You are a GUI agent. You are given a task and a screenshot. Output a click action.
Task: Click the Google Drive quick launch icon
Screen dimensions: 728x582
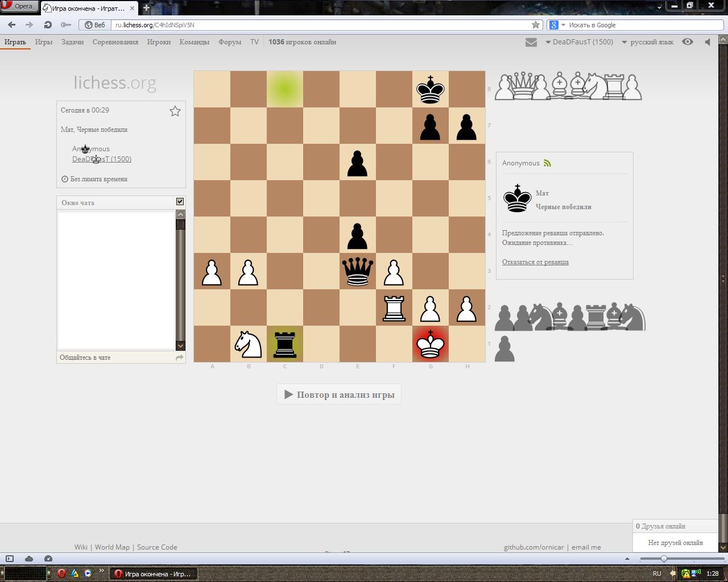75,573
